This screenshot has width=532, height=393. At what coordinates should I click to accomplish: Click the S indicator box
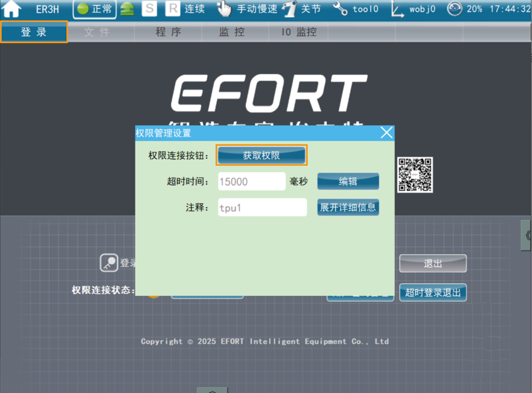click(x=150, y=9)
